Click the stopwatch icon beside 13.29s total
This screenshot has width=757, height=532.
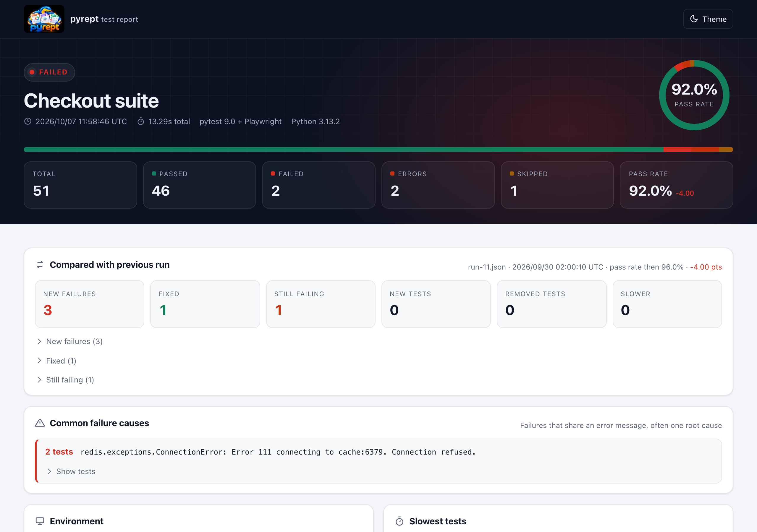coord(140,121)
